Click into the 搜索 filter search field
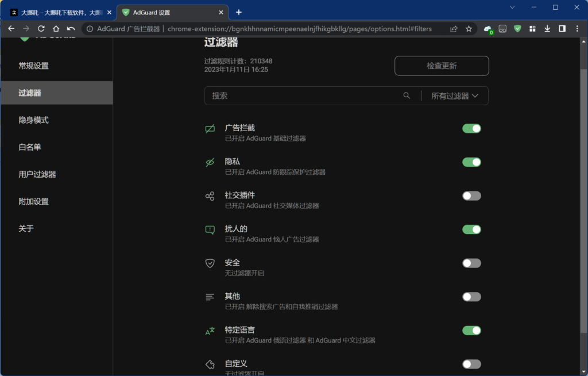Viewport: 588px width, 376px height. coord(304,96)
